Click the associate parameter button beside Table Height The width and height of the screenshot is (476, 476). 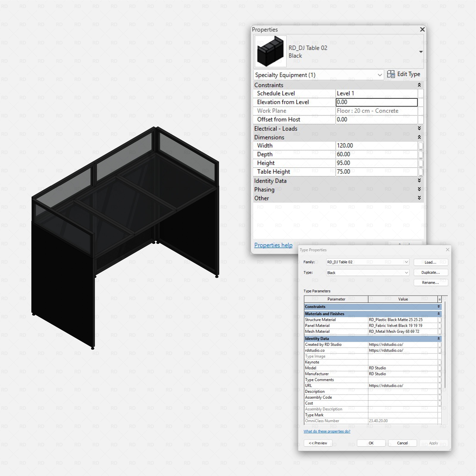point(421,172)
